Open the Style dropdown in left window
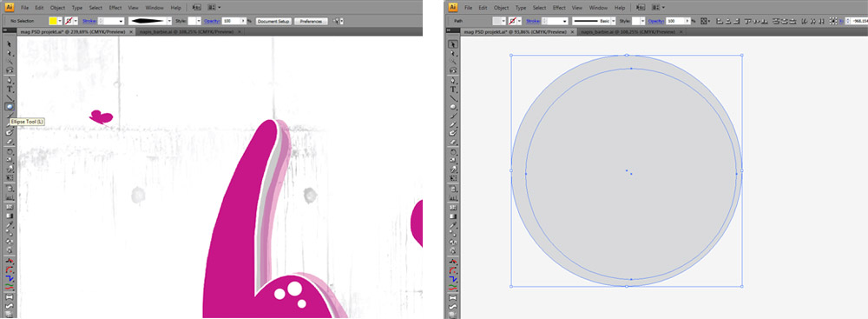Viewport: 868px width, 319px height. pyautogui.click(x=199, y=21)
